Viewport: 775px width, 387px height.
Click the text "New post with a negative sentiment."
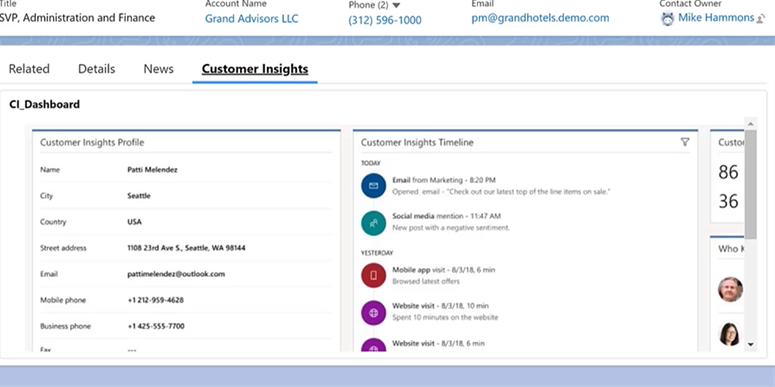451,228
